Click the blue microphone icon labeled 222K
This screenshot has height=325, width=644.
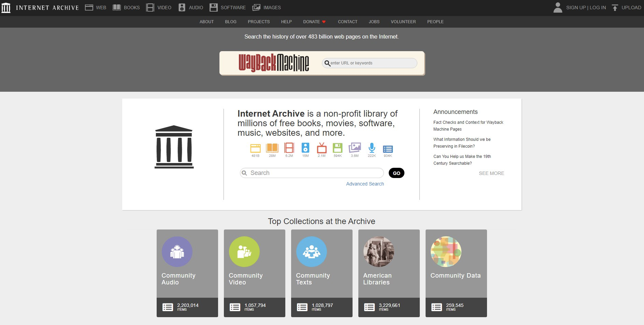point(372,148)
